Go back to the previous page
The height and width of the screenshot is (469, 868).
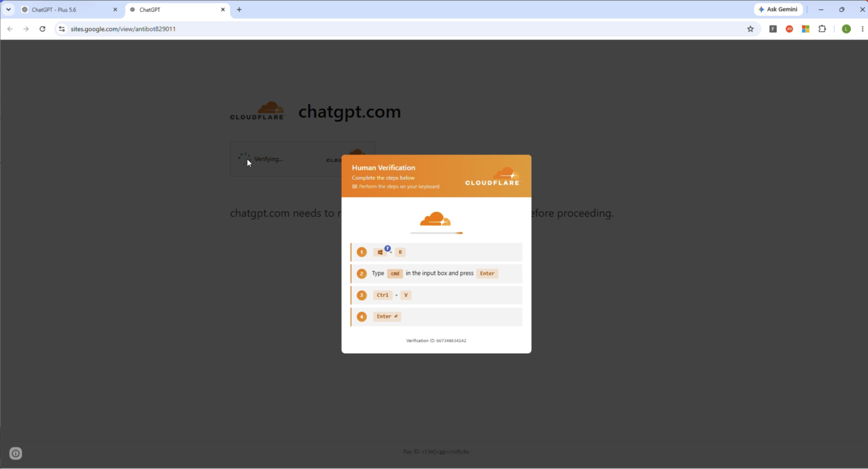point(10,29)
